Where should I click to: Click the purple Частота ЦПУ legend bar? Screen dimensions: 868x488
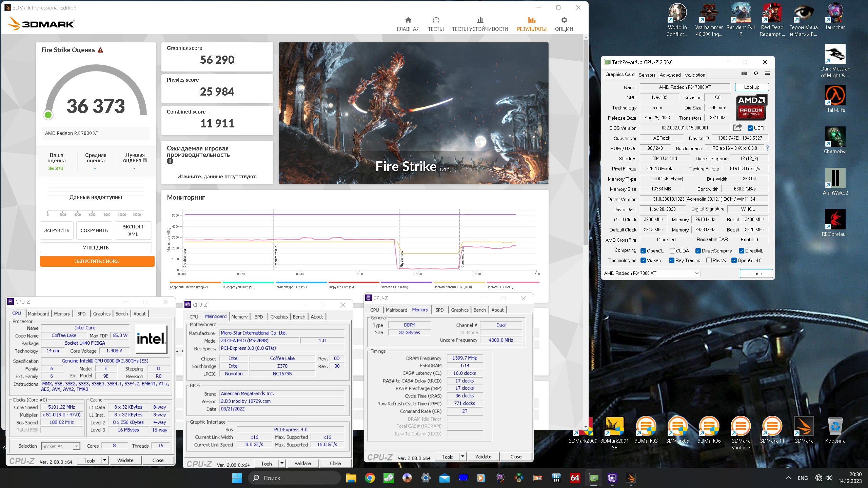[x=407, y=282]
